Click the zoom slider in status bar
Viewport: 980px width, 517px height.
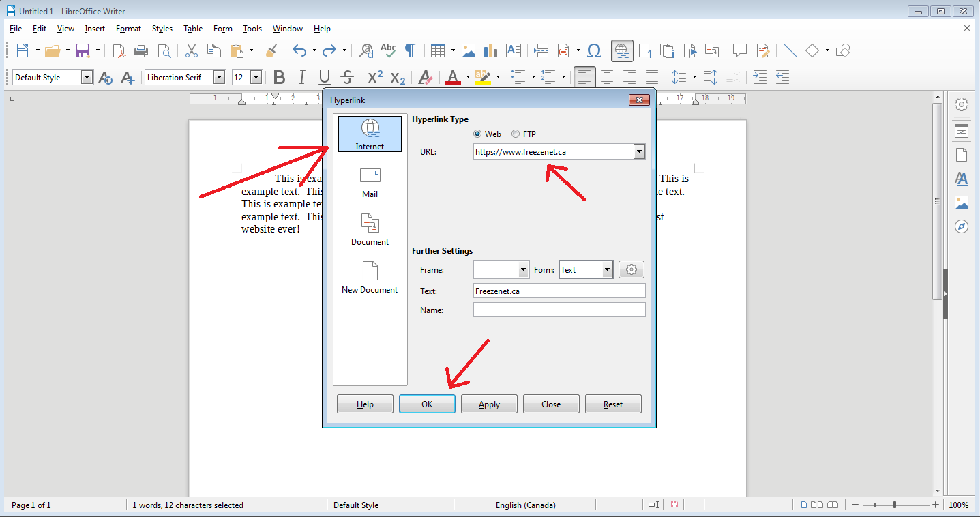895,505
